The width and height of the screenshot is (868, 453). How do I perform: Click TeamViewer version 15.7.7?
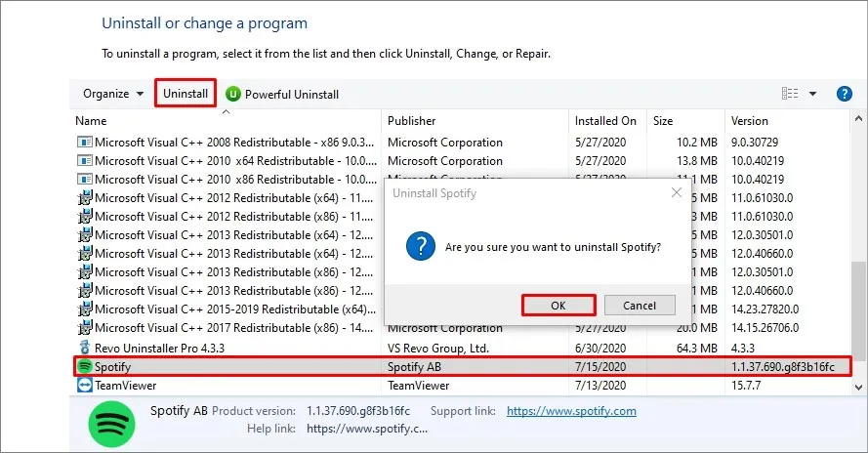[746, 385]
